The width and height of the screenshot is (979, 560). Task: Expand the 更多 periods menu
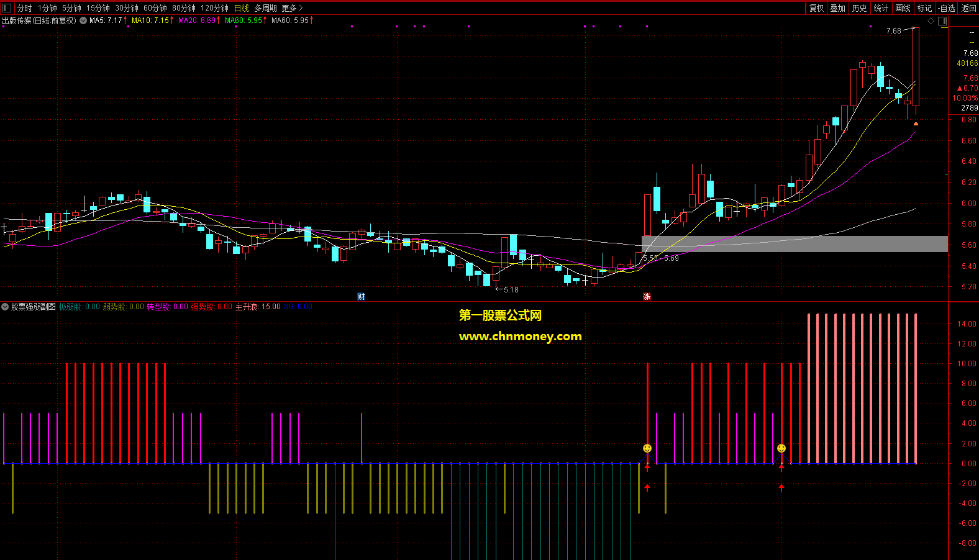click(292, 8)
